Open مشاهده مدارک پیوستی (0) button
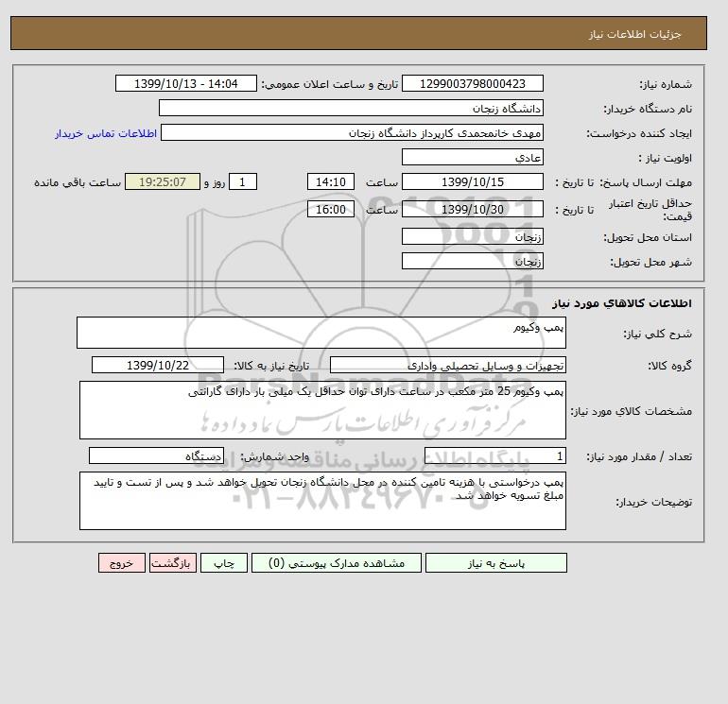 click(x=337, y=563)
